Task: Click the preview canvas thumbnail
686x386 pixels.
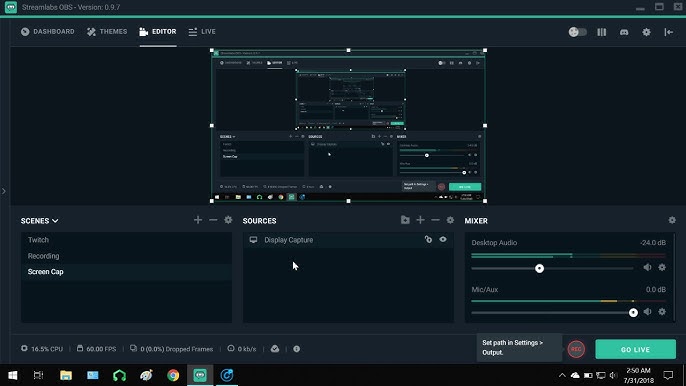Action: click(x=348, y=126)
